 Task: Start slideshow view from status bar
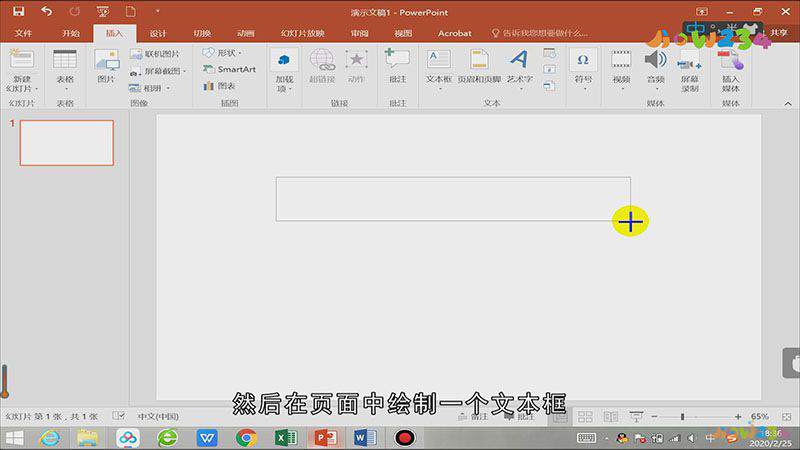[636, 417]
